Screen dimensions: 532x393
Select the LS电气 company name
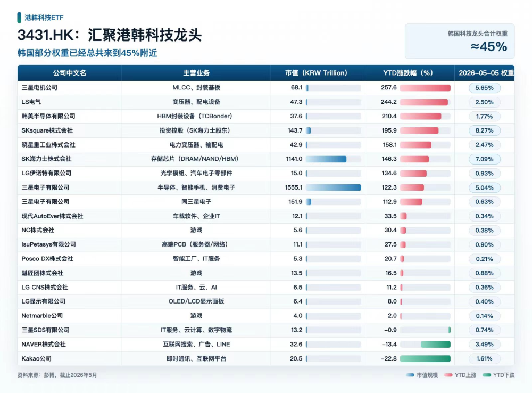[x=31, y=102]
